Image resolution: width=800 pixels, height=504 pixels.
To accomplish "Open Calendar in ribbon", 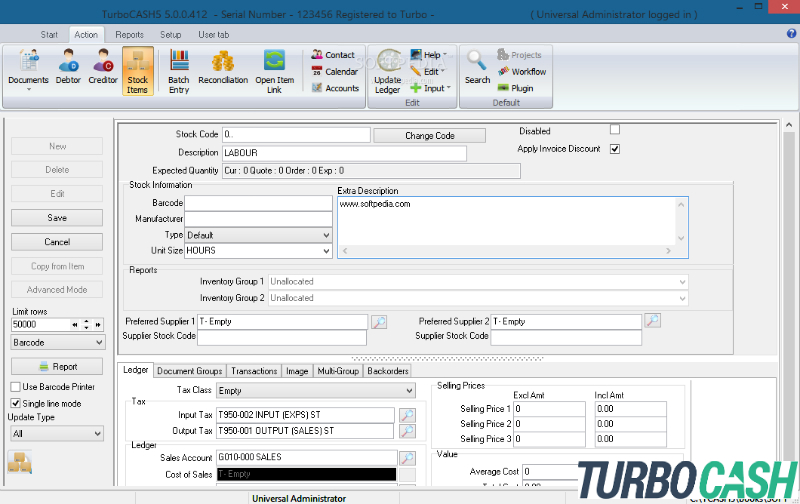I will pyautogui.click(x=335, y=71).
